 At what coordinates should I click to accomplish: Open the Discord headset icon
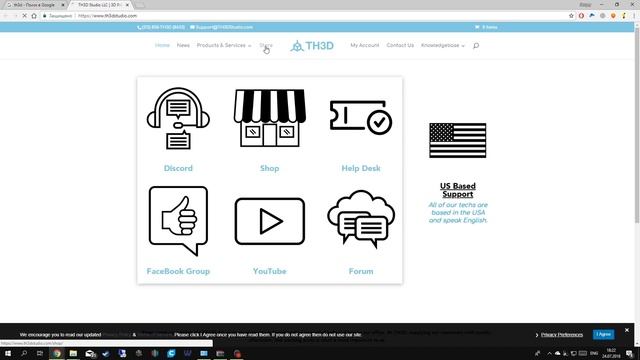[178, 118]
